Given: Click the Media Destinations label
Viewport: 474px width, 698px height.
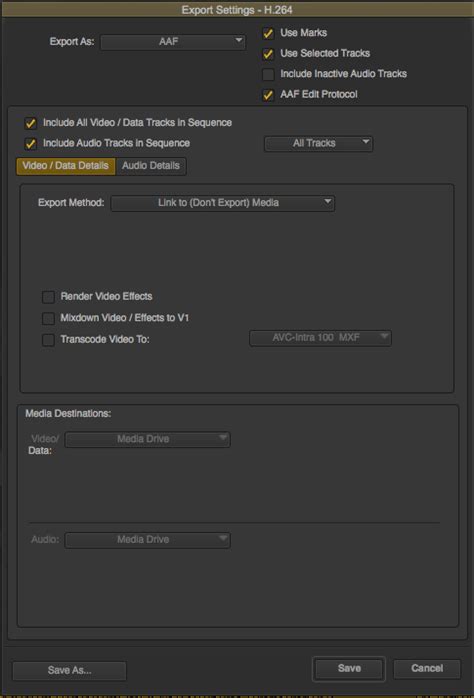Looking at the screenshot, I should pos(68,414).
